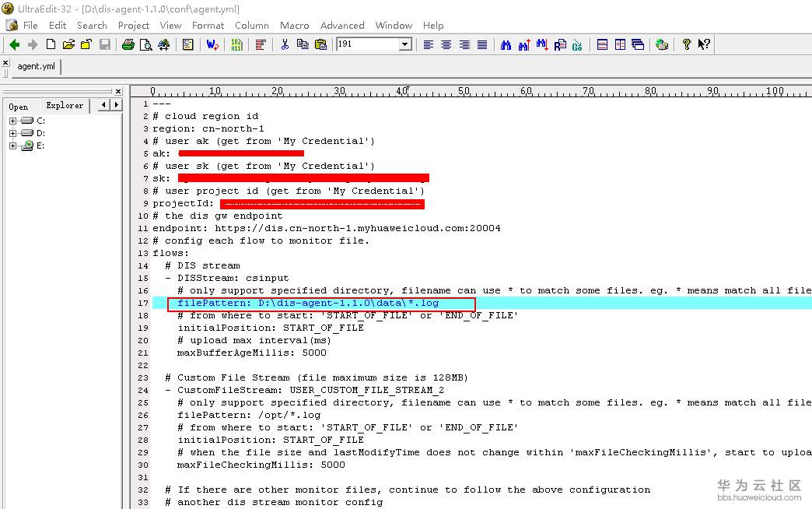Screen dimensions: 812x509
Task: Open the Macro menu
Action: [x=294, y=26]
